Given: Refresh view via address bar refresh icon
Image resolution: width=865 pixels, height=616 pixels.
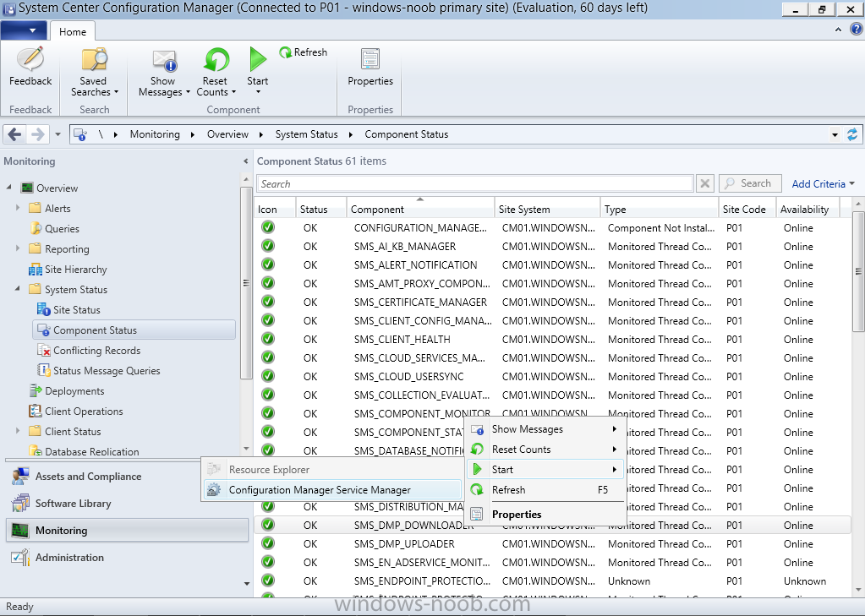Looking at the screenshot, I should point(852,134).
